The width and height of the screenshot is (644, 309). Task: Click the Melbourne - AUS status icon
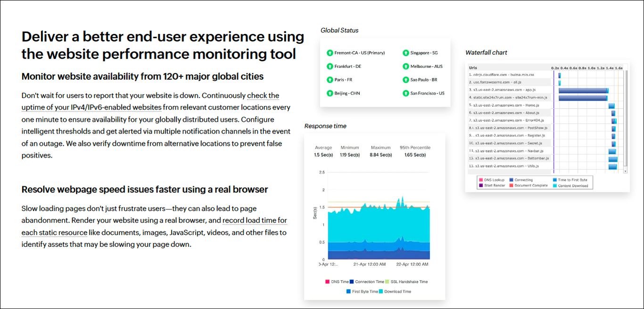[406, 67]
